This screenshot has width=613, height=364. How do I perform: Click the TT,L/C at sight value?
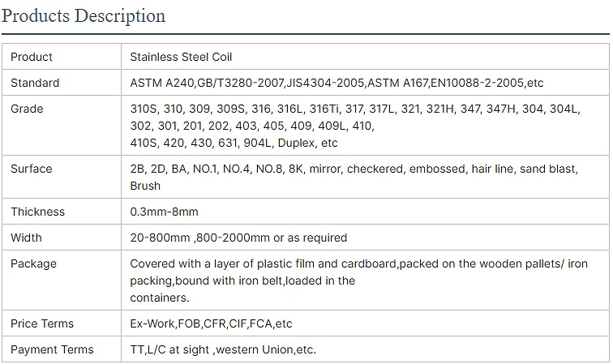tap(223, 349)
